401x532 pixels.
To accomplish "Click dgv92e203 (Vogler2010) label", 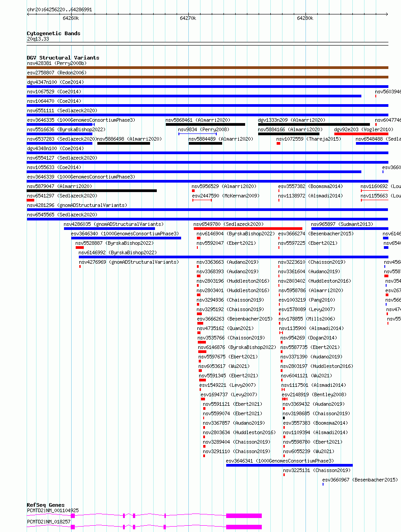I will click(364, 129).
